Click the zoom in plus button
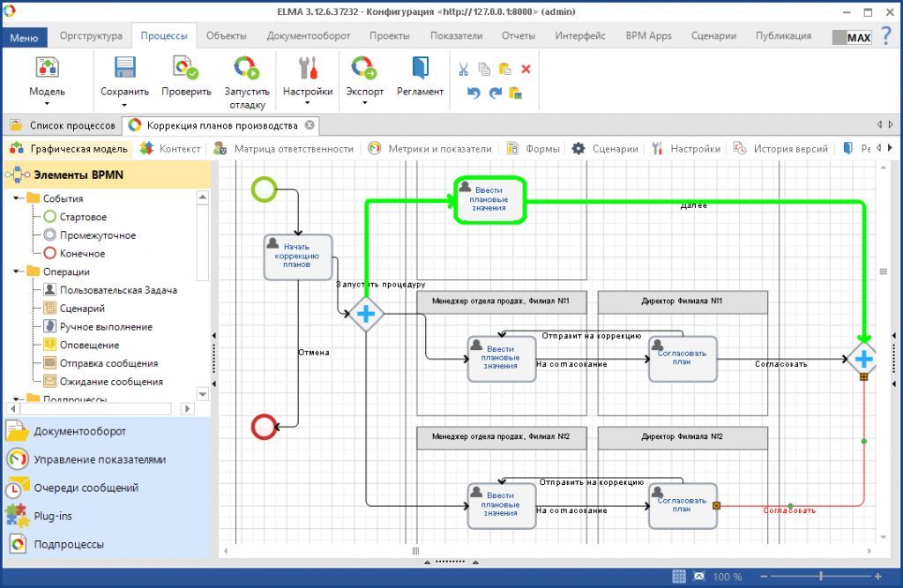Viewport: 903px width, 588px height. pyautogui.click(x=877, y=576)
